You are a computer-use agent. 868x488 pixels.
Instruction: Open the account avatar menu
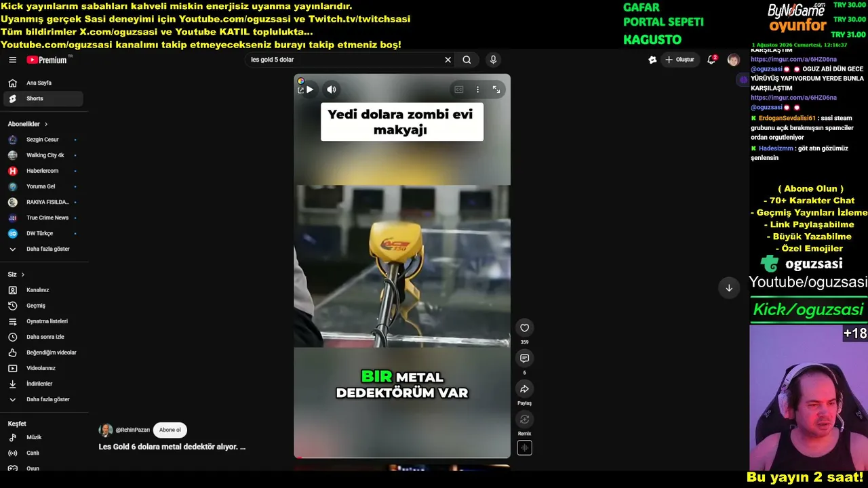[x=733, y=60]
